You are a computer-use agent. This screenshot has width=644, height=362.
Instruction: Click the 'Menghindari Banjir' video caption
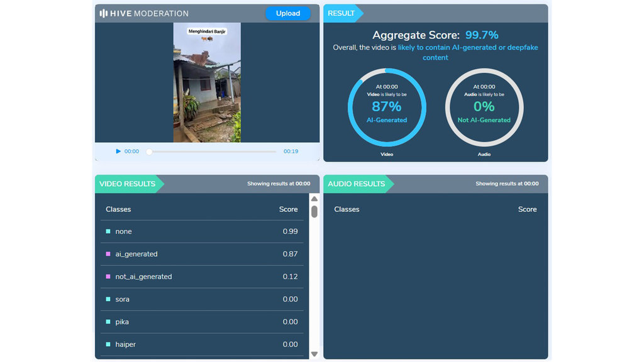click(207, 31)
